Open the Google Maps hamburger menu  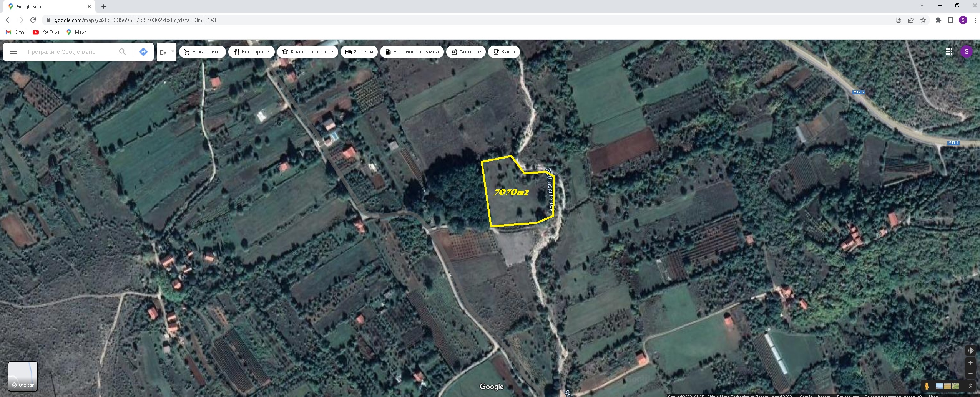[14, 52]
